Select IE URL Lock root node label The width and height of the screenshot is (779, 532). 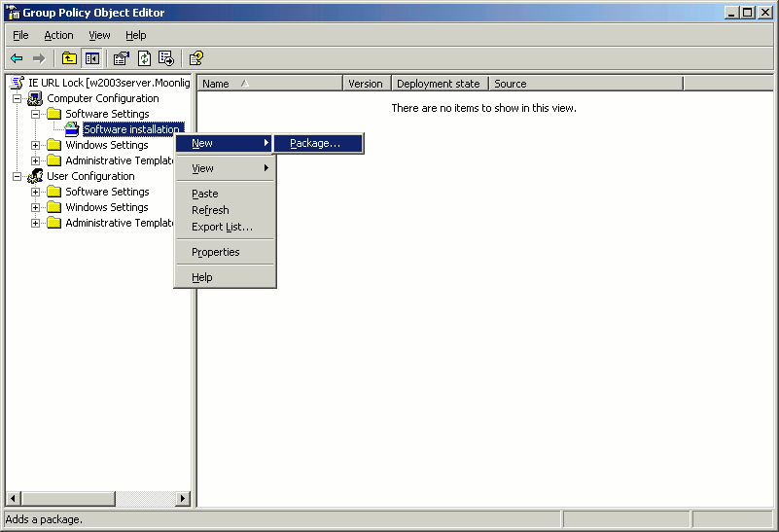point(109,83)
